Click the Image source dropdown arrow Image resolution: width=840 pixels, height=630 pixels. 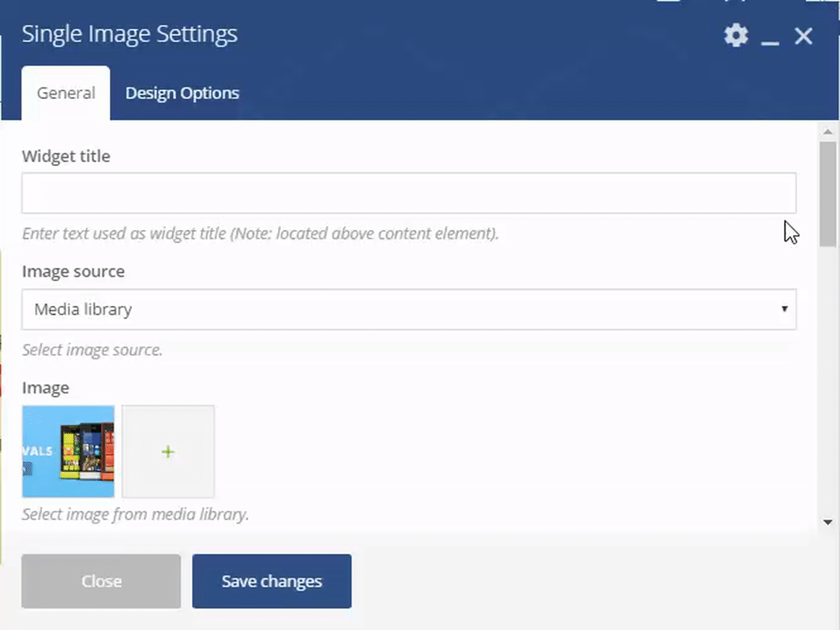click(784, 309)
